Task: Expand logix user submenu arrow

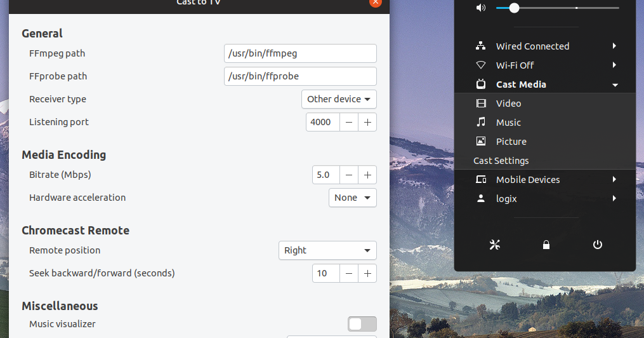Action: click(614, 198)
